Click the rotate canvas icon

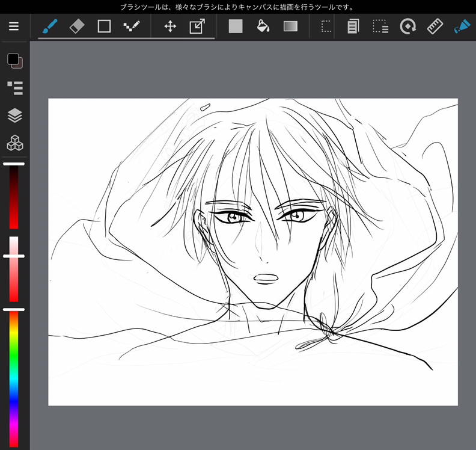point(407,26)
